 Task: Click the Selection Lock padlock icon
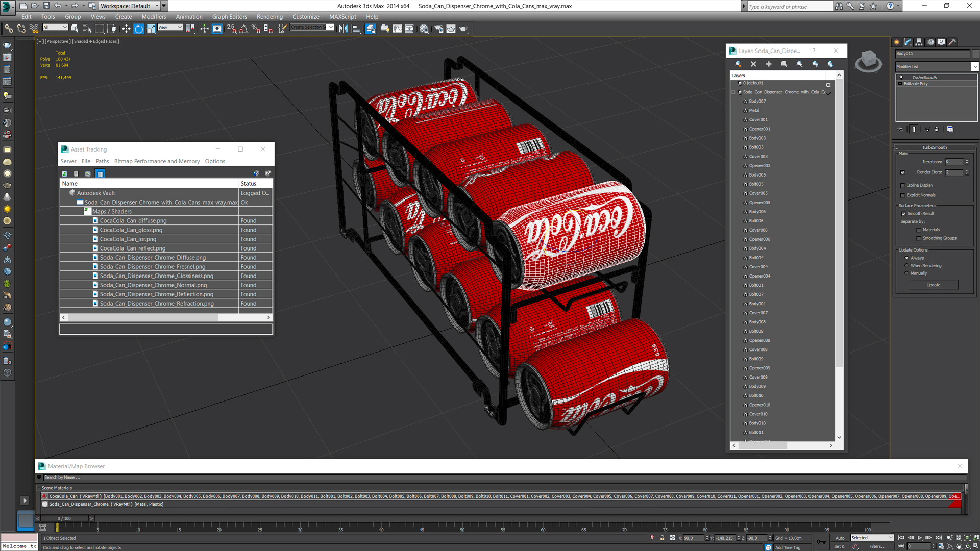[x=662, y=538]
